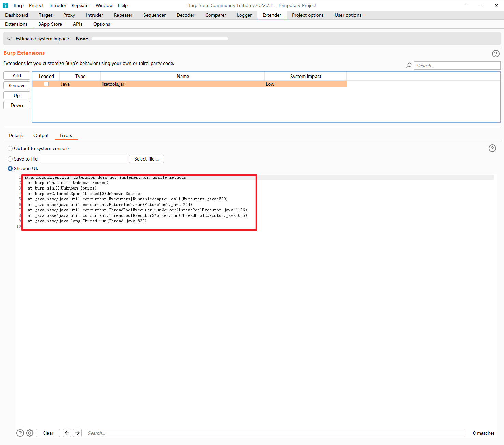Switch to the Sequencer tab
504x445 pixels.
[x=154, y=15]
